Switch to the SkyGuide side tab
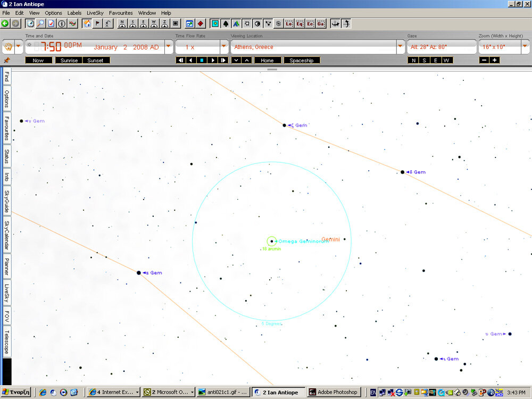The width and height of the screenshot is (532, 399). tap(7, 201)
